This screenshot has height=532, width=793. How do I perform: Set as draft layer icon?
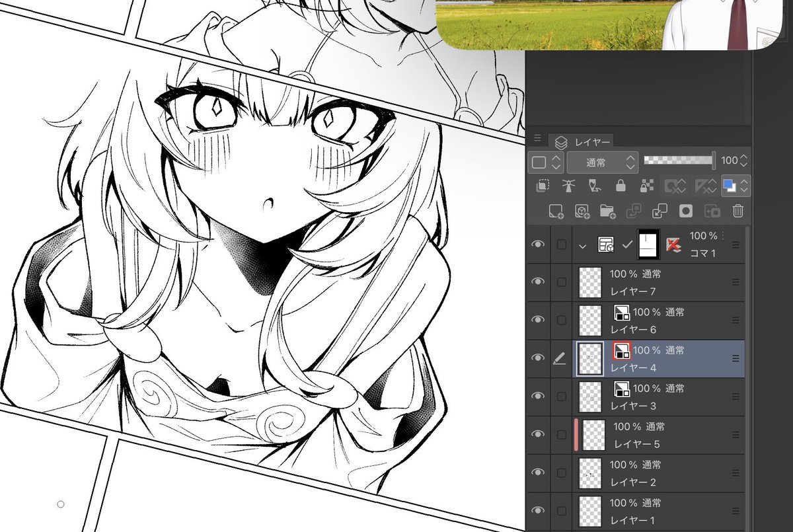coord(593,186)
